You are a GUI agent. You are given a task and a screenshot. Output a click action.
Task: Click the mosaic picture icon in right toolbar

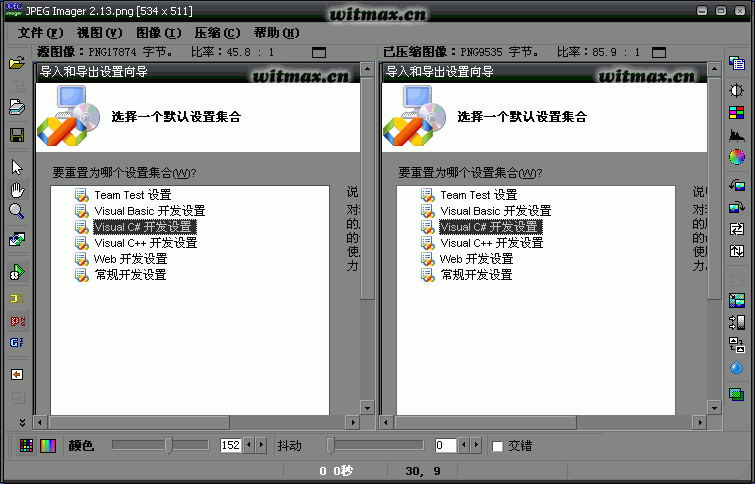737,301
